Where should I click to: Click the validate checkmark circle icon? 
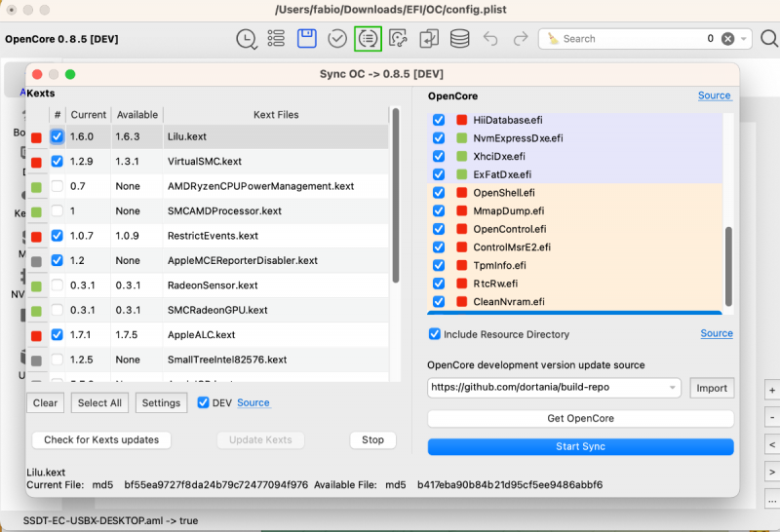click(x=337, y=39)
